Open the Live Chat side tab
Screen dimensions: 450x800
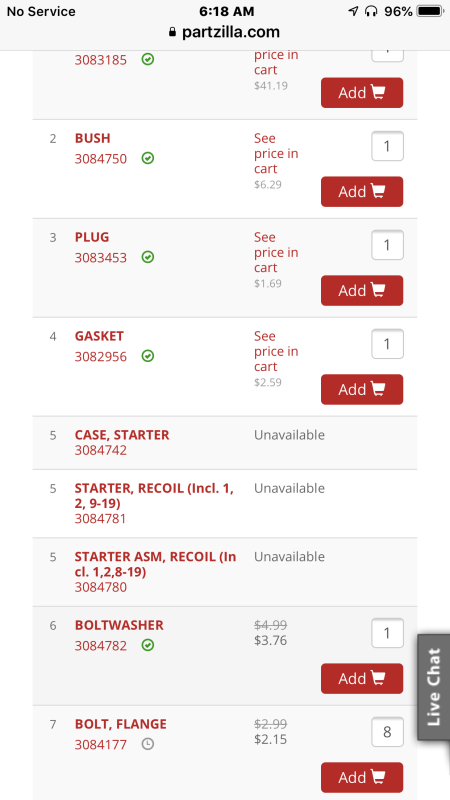(x=434, y=687)
